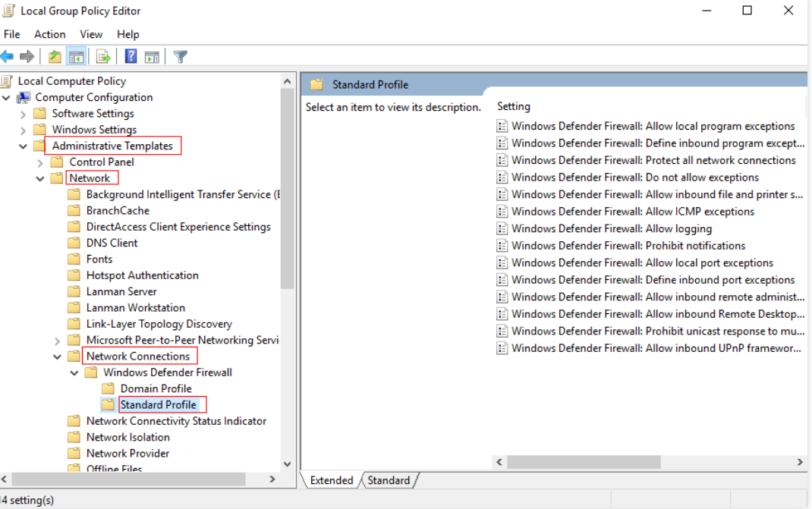Open the View menu
812x509 pixels.
91,34
